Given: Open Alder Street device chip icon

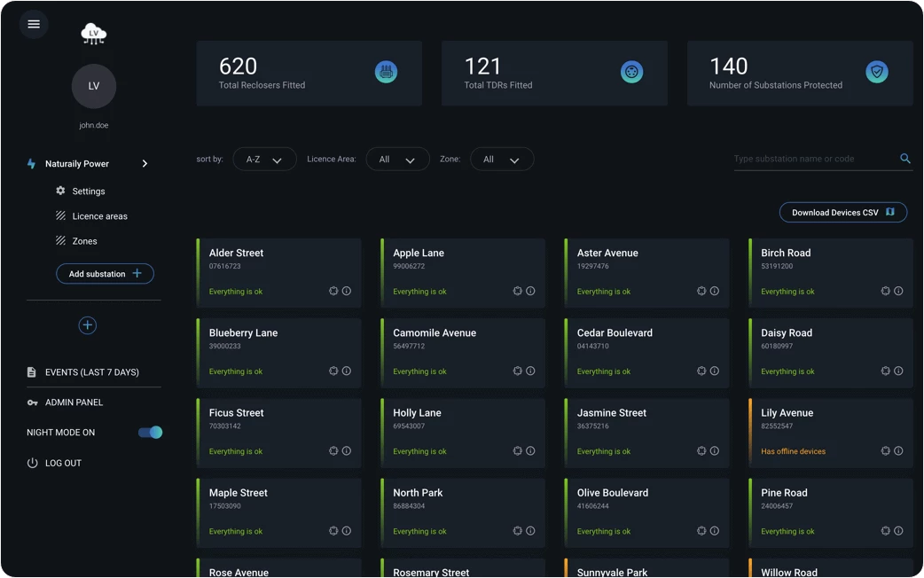Looking at the screenshot, I should [333, 291].
